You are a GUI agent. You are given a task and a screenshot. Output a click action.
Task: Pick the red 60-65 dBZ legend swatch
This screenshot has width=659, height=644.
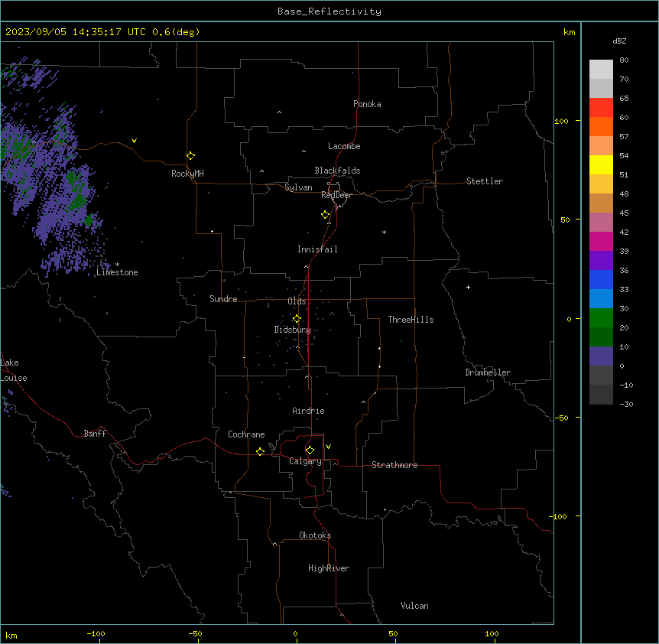601,108
